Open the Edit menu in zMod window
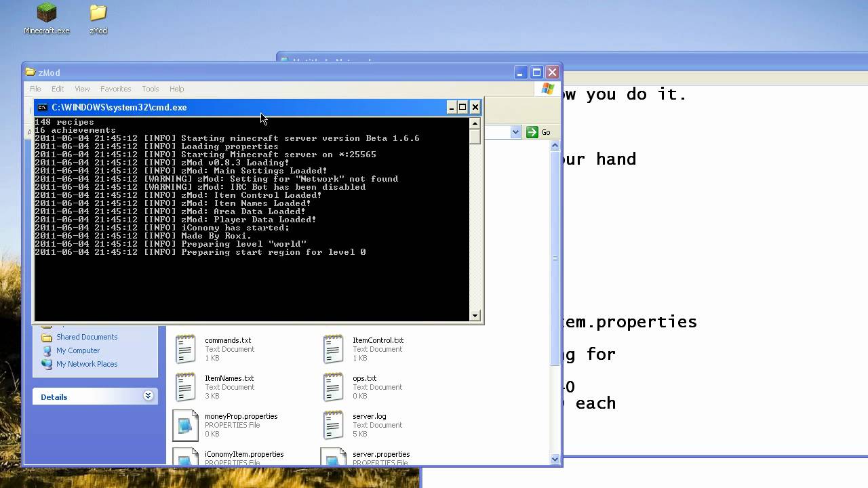 coord(58,89)
